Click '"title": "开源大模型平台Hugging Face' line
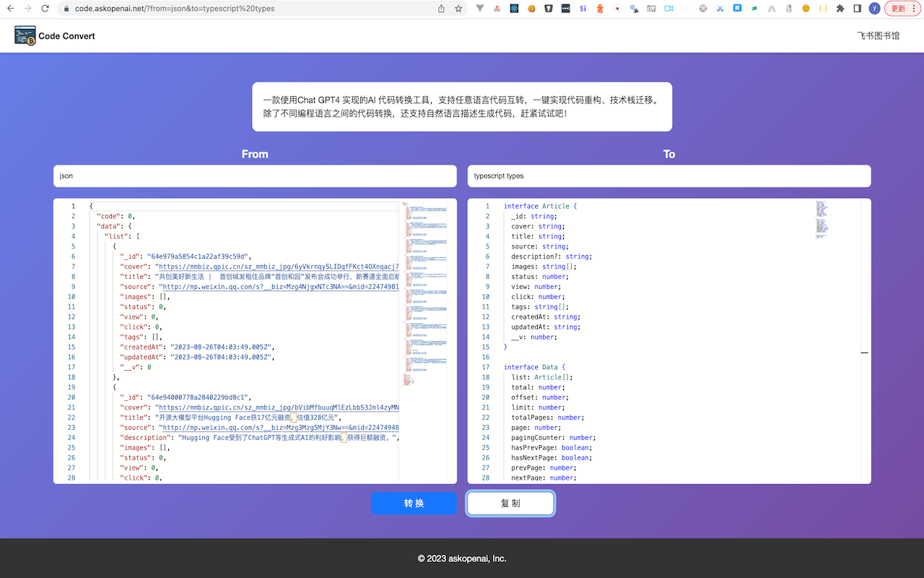Viewport: 924px width, 578px height. [x=230, y=418]
